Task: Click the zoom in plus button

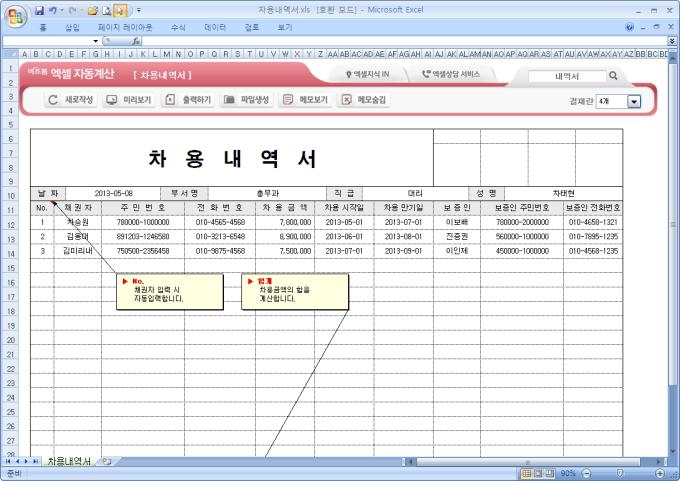Action: click(660, 473)
